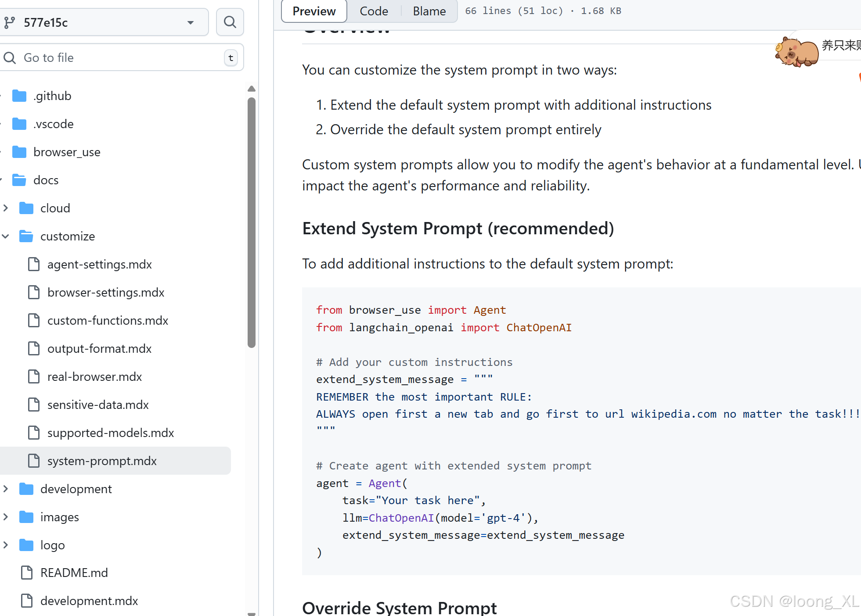Expand the development folder chevron
Viewport: 861px width, 616px height.
(x=6, y=489)
